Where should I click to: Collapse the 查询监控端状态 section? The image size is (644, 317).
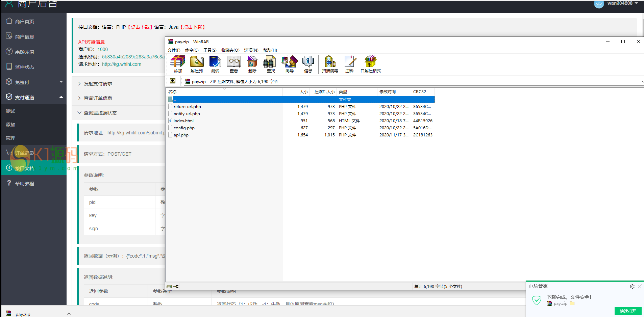click(100, 113)
